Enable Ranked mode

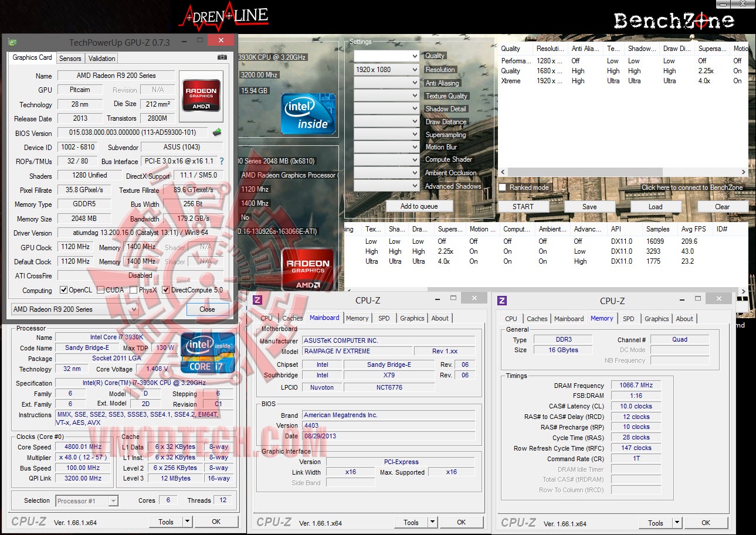(503, 188)
